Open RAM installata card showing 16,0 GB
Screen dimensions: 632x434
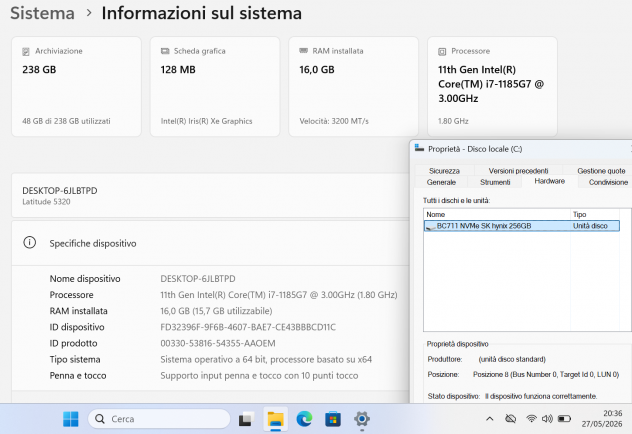pos(353,87)
